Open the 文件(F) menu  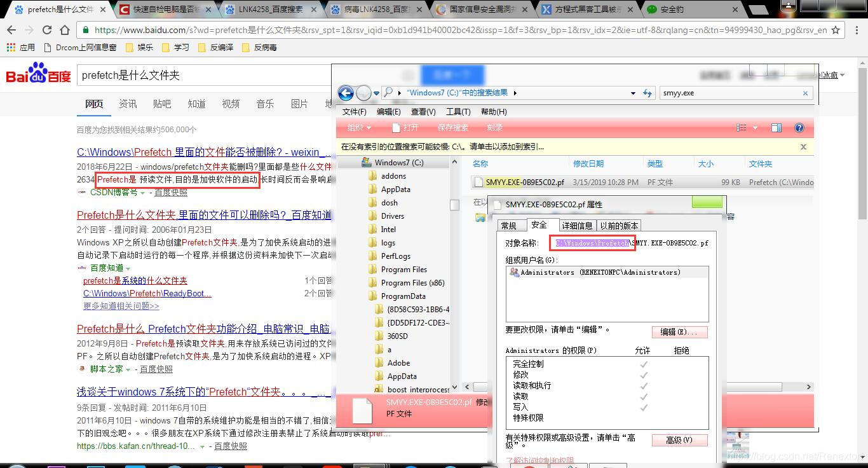pos(355,111)
